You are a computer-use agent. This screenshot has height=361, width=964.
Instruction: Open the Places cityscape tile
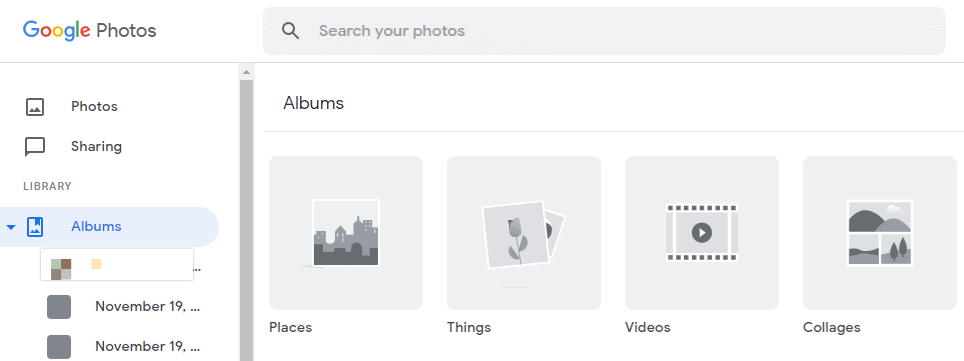[346, 232]
